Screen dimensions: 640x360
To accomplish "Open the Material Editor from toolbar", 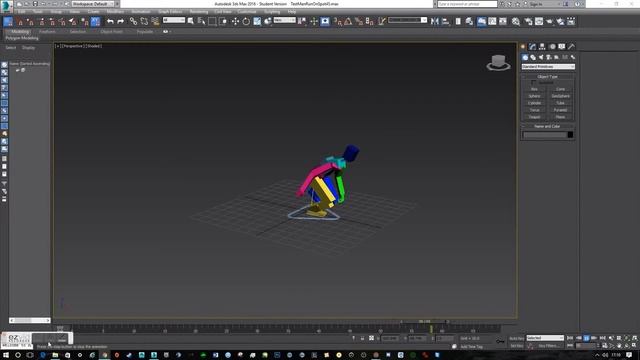I will coord(516,21).
